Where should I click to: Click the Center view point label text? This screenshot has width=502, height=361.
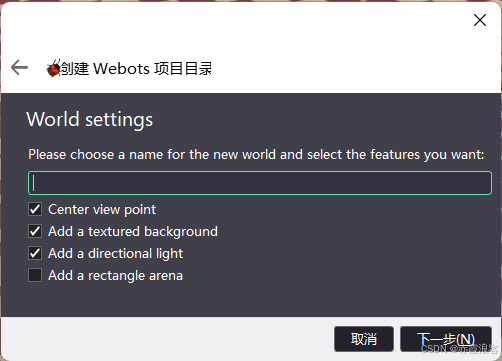click(x=102, y=210)
